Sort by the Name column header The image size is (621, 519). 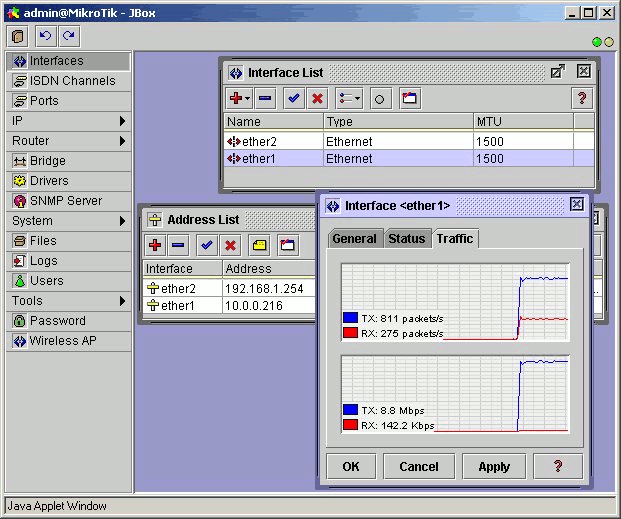click(274, 122)
